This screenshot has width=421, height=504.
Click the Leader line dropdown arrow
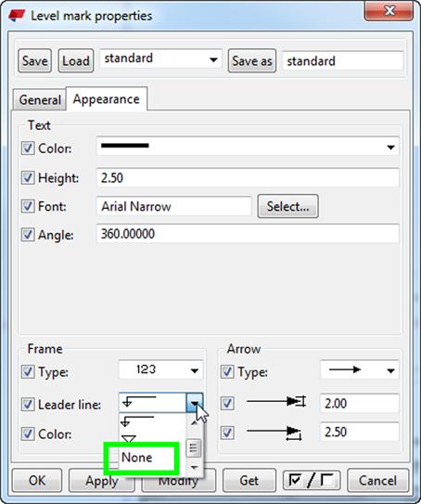coord(195,403)
